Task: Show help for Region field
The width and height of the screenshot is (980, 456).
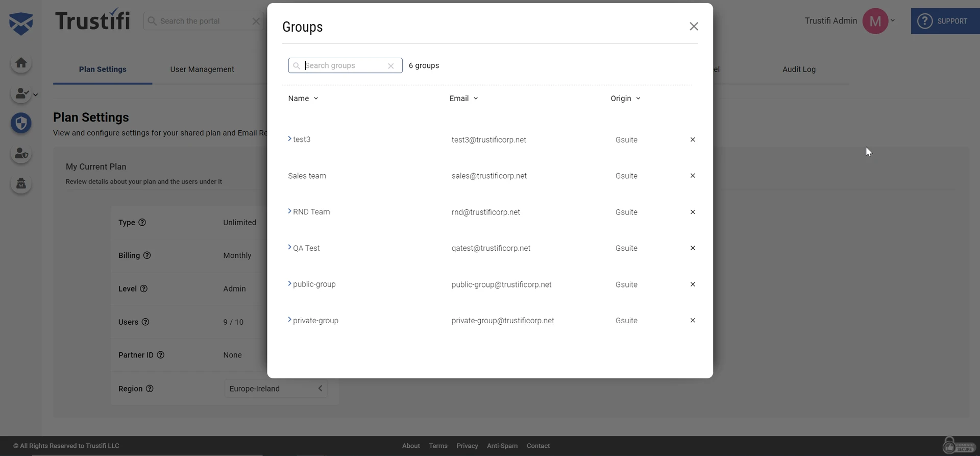Action: [x=150, y=389]
